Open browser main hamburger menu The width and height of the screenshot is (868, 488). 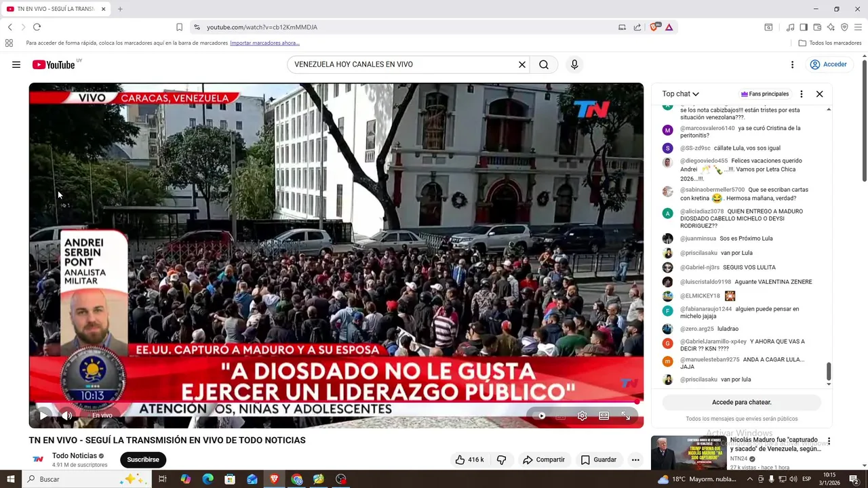point(858,27)
